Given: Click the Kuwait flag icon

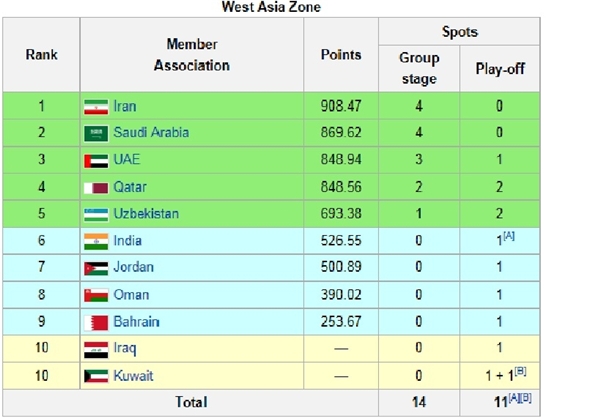Looking at the screenshot, I should 96,376.
